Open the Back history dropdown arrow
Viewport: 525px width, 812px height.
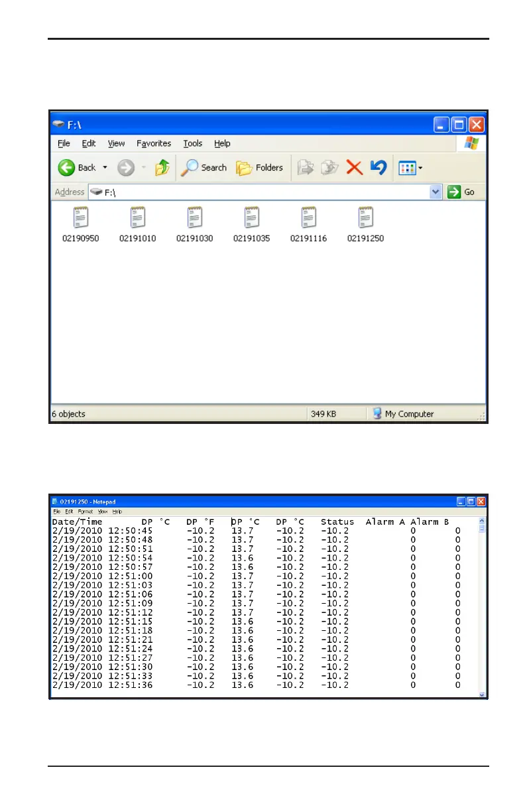point(105,168)
